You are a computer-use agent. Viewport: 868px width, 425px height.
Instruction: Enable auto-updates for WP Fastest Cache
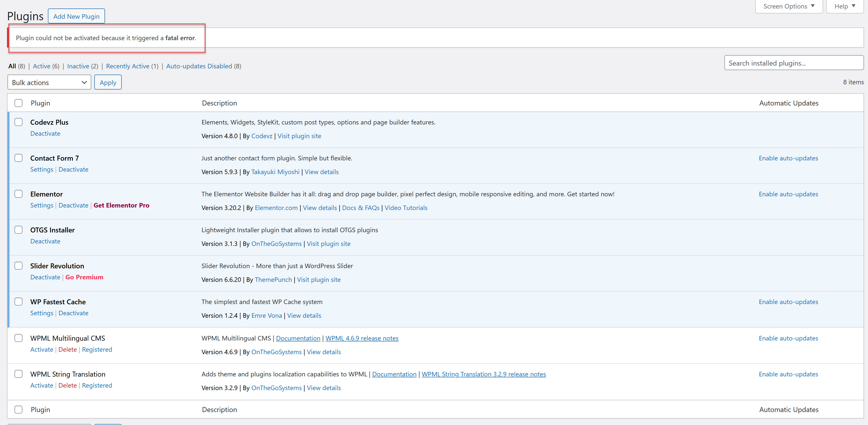click(x=788, y=302)
